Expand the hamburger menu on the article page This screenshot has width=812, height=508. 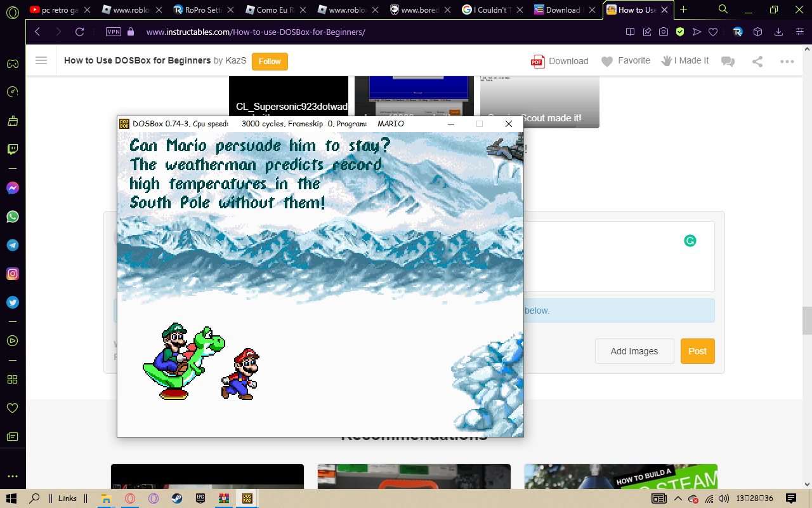click(41, 60)
